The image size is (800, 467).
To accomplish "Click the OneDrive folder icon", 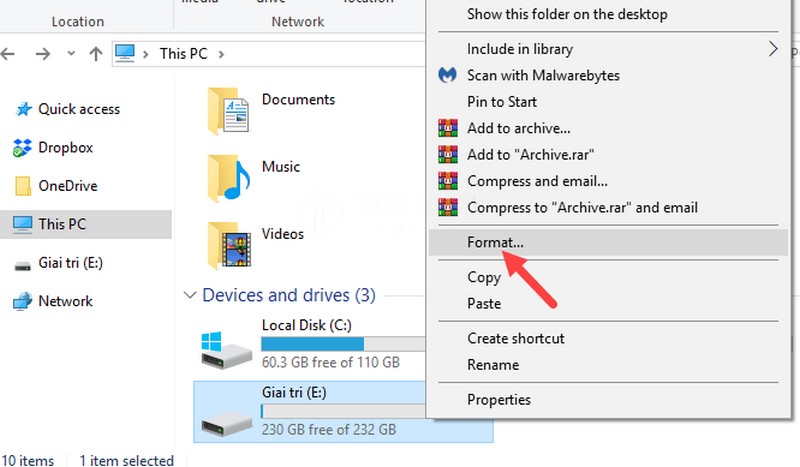I will (22, 186).
